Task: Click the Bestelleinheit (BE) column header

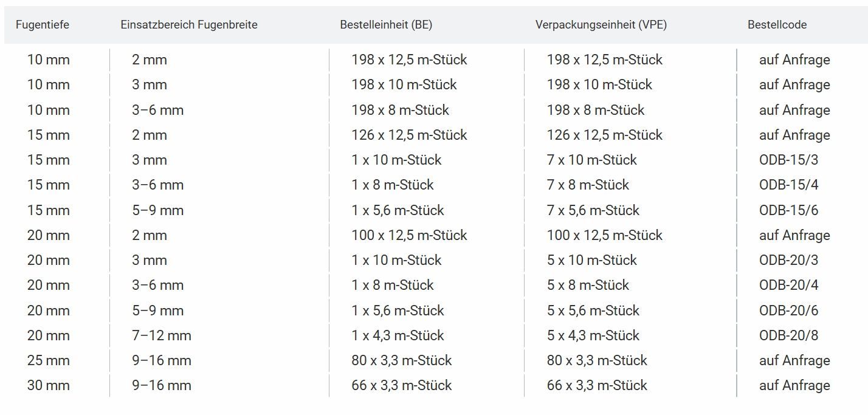Action: [x=386, y=25]
